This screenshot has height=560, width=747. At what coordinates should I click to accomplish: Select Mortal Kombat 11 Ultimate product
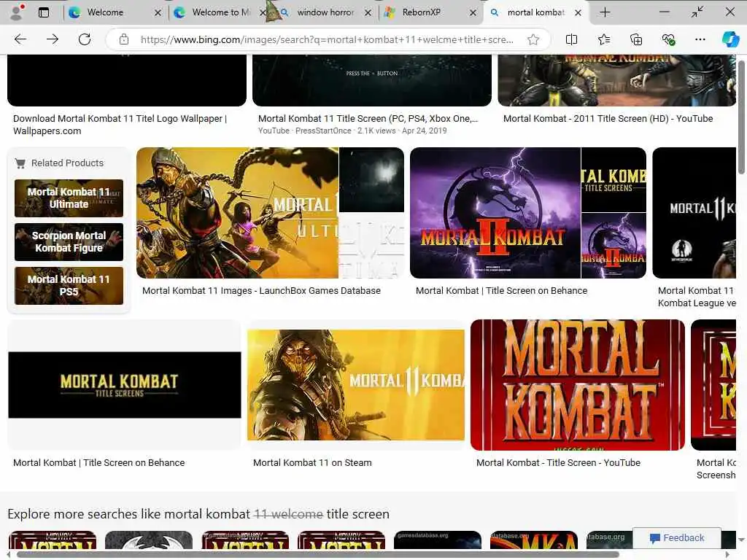coord(69,198)
